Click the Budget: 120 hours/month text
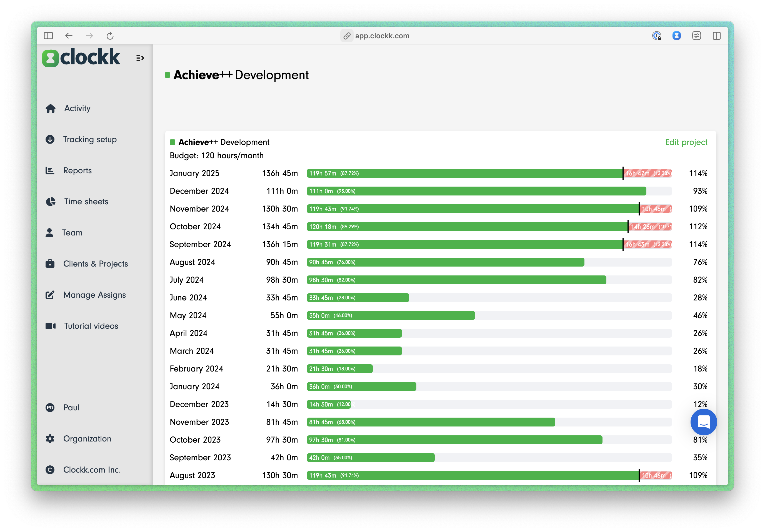Viewport: 765px width, 532px height. (x=217, y=155)
